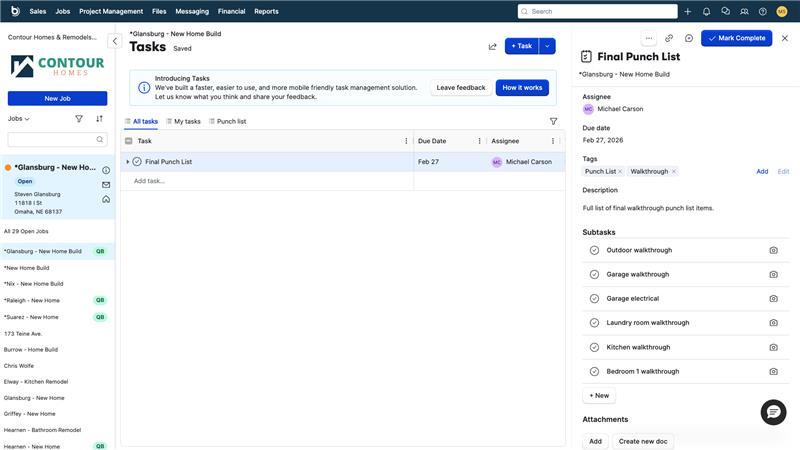Open the task list filter icon
Screen dimensions: 800x450
[x=553, y=121]
